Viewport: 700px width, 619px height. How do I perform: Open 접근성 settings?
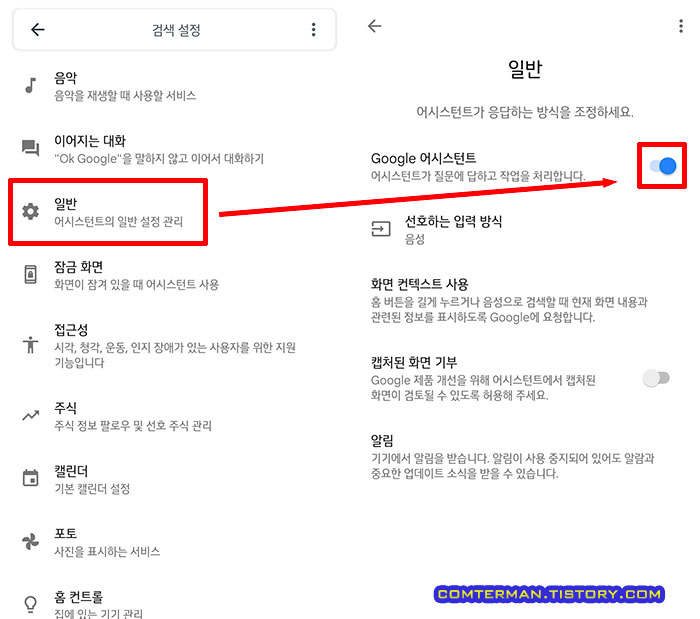pyautogui.click(x=174, y=345)
